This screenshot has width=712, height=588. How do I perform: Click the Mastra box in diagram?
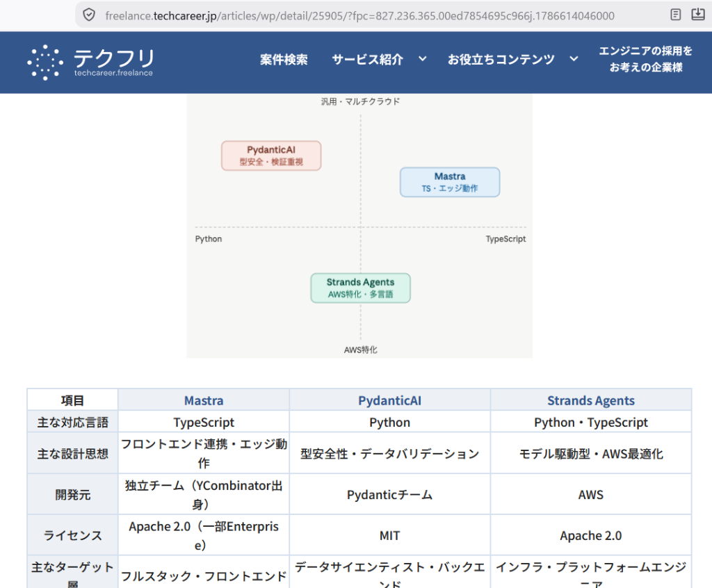pos(450,182)
